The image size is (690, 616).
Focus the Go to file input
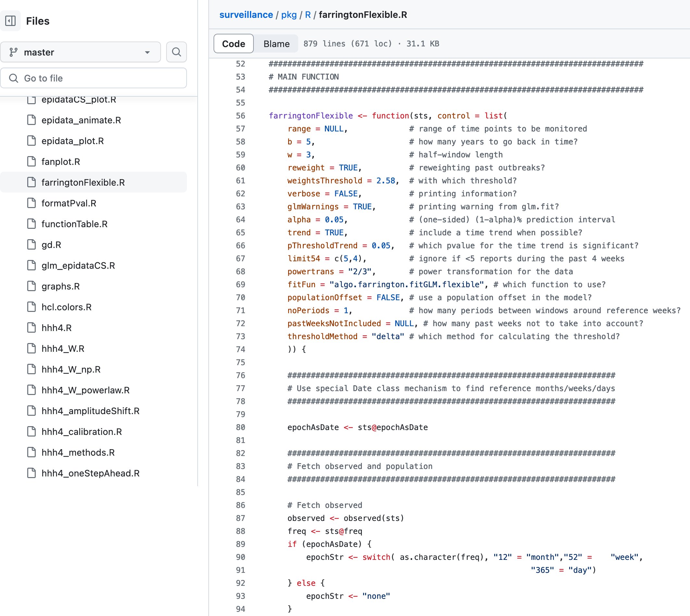94,78
